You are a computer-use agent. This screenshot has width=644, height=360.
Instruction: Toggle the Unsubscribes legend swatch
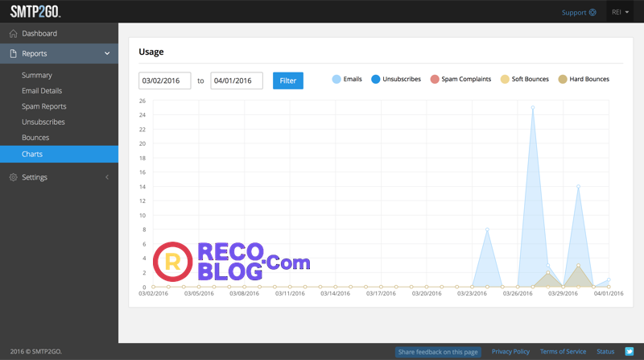click(375, 79)
